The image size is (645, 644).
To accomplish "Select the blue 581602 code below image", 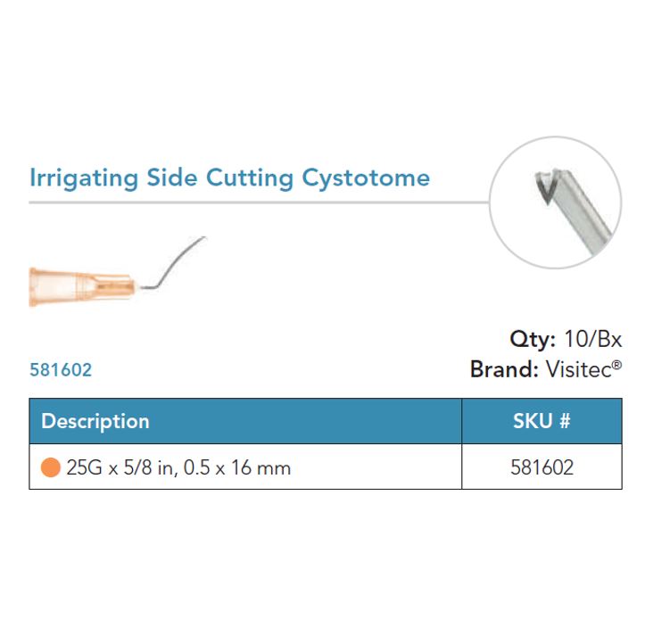I will pos(61,369).
